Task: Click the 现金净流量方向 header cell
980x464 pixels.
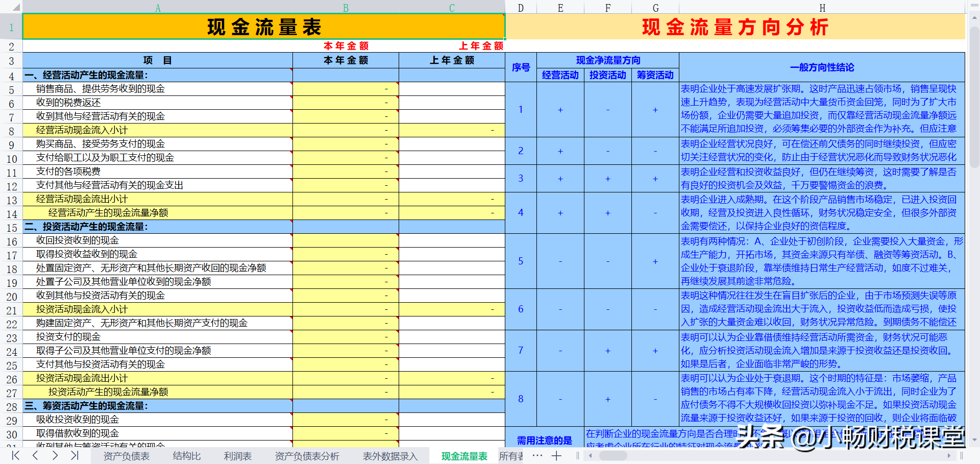Action: 608,60
